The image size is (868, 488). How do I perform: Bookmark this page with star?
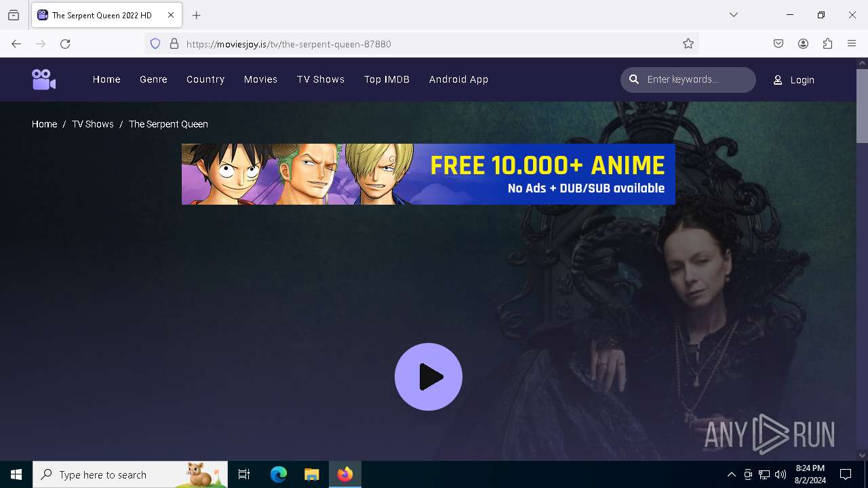coord(688,44)
